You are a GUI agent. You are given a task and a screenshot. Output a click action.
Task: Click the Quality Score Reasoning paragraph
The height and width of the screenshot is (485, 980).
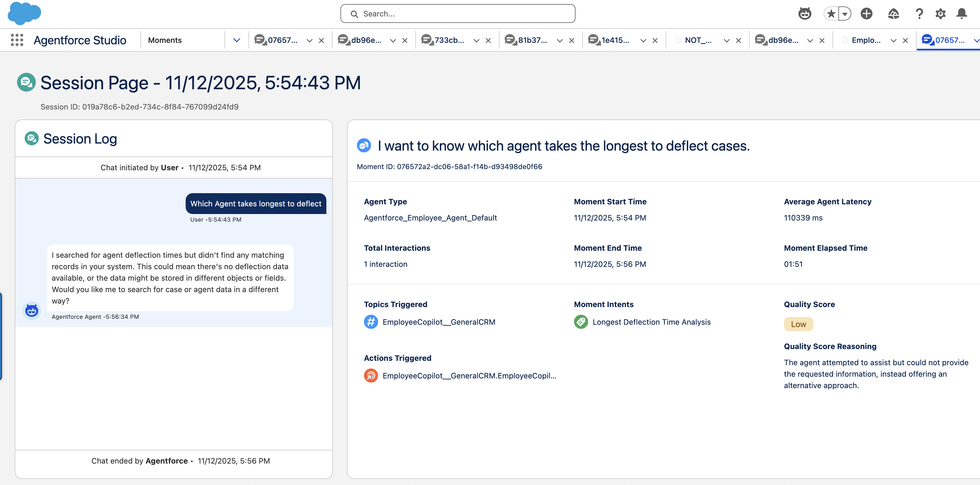point(876,374)
